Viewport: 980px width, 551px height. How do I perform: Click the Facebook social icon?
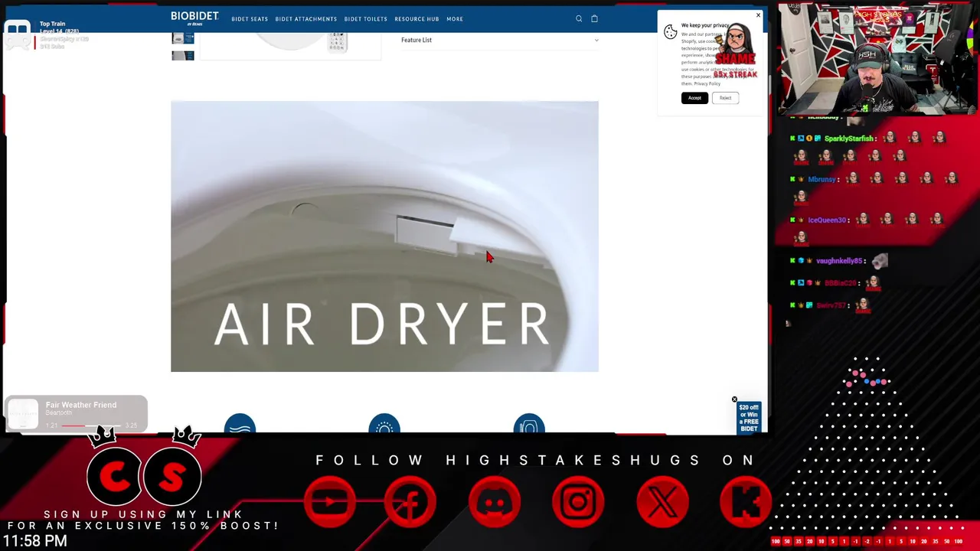click(x=410, y=502)
